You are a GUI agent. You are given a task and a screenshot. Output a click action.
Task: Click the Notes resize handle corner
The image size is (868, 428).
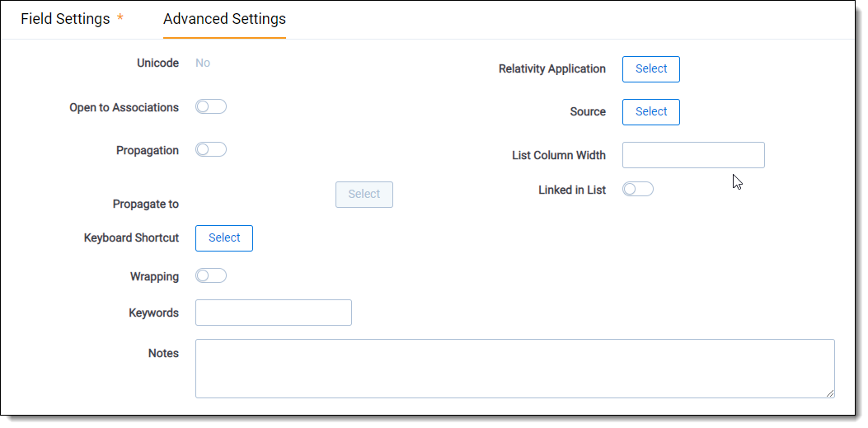tap(829, 393)
